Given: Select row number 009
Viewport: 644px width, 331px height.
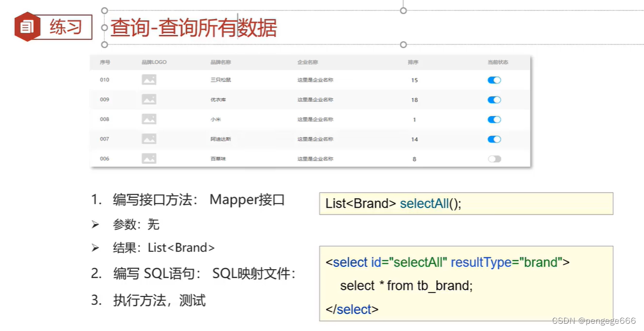Looking at the screenshot, I should click(x=104, y=99).
